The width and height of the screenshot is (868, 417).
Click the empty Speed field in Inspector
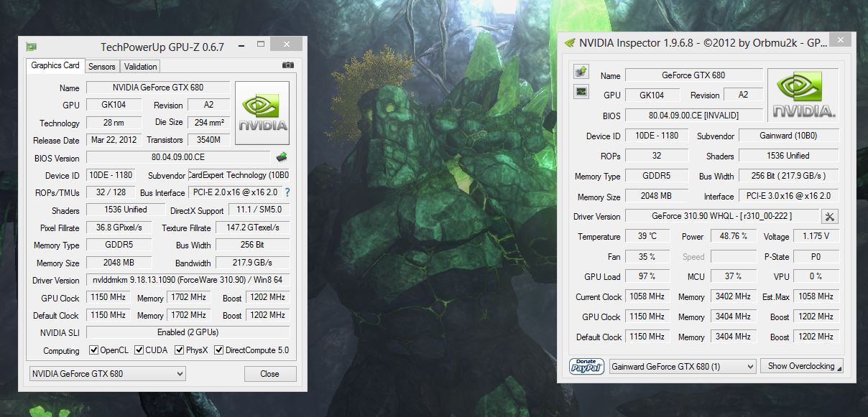pyautogui.click(x=734, y=256)
